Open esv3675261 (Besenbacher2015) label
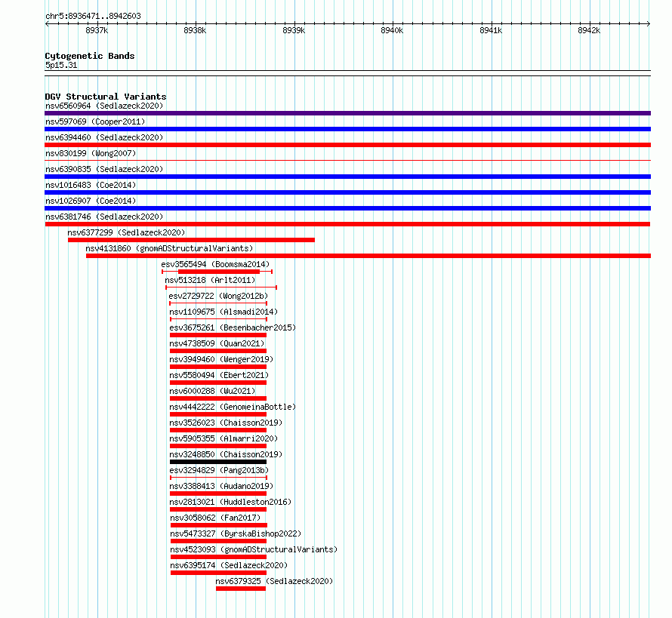Image resolution: width=672 pixels, height=618 pixels. point(233,327)
